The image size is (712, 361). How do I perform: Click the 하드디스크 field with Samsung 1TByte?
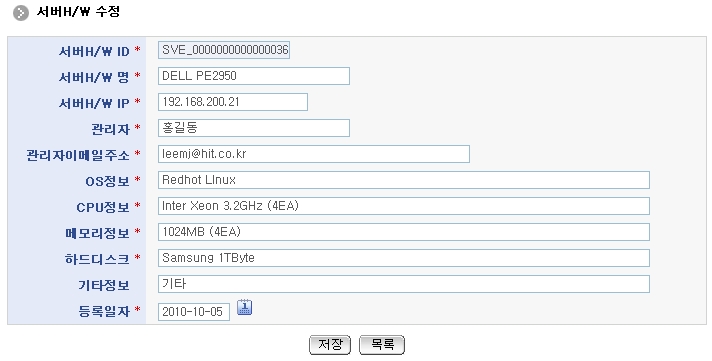[x=404, y=258]
